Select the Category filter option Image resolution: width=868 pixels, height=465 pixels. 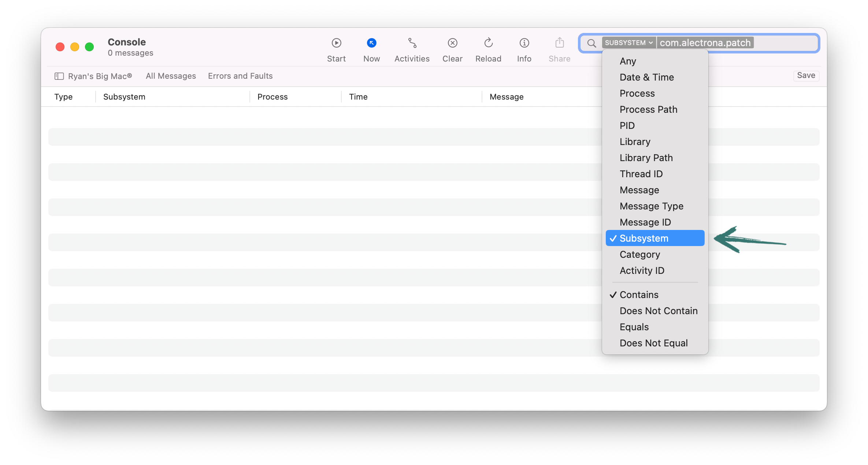click(640, 254)
